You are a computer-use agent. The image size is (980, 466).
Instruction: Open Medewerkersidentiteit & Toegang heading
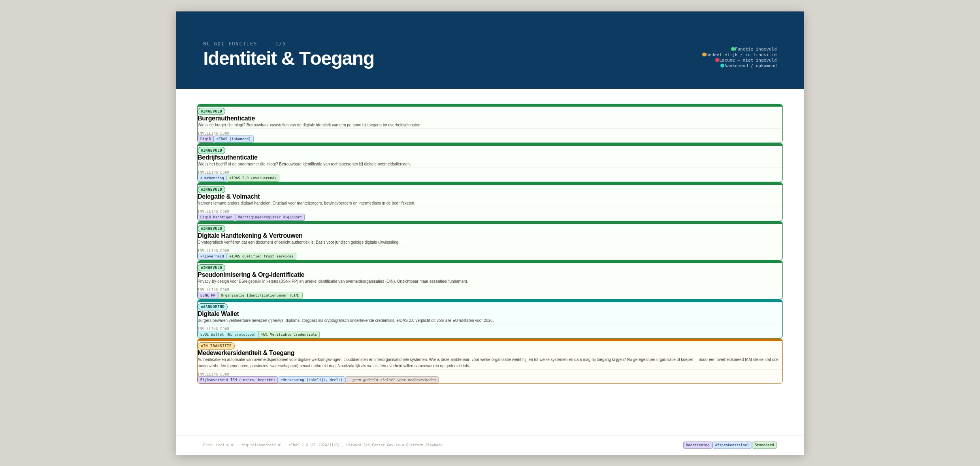(246, 353)
